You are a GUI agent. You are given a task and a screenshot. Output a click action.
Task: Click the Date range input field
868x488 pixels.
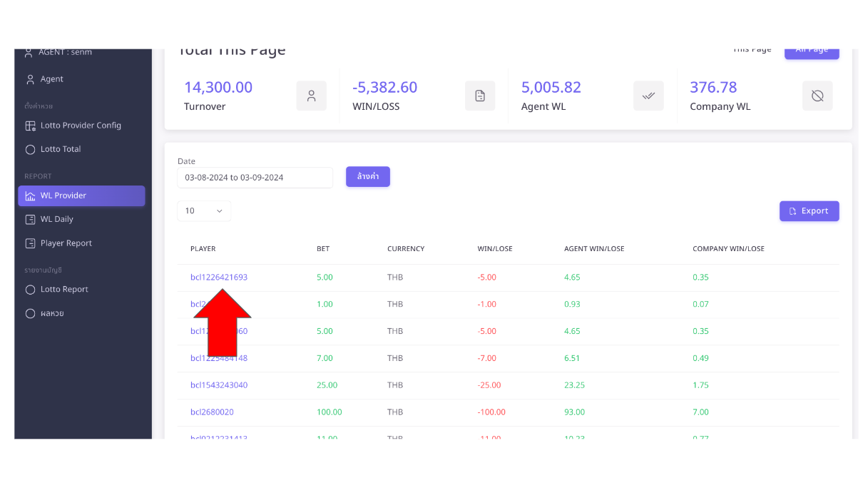[x=255, y=178]
